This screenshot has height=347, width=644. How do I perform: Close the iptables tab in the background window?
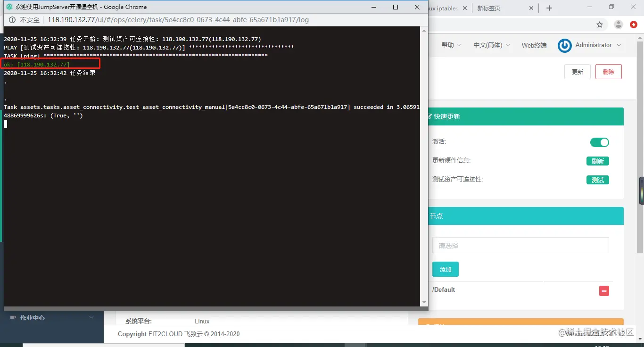pyautogui.click(x=464, y=8)
